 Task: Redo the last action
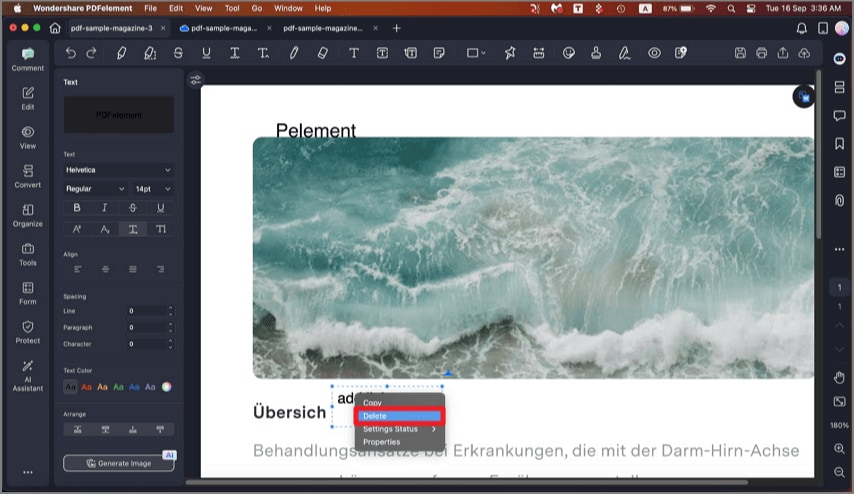click(92, 53)
